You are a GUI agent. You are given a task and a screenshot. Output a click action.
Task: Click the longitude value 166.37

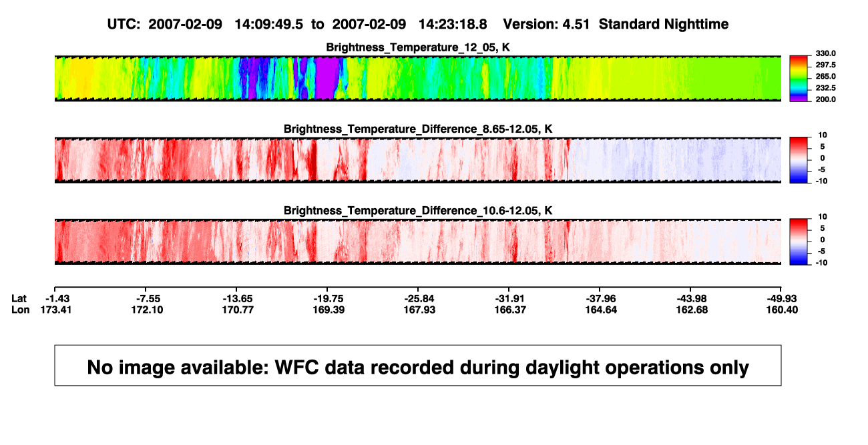tap(509, 310)
